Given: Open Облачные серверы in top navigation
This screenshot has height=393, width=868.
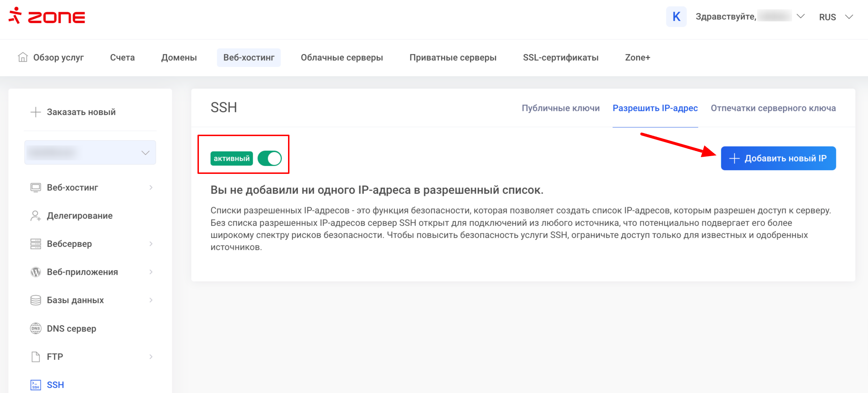Looking at the screenshot, I should (x=341, y=57).
